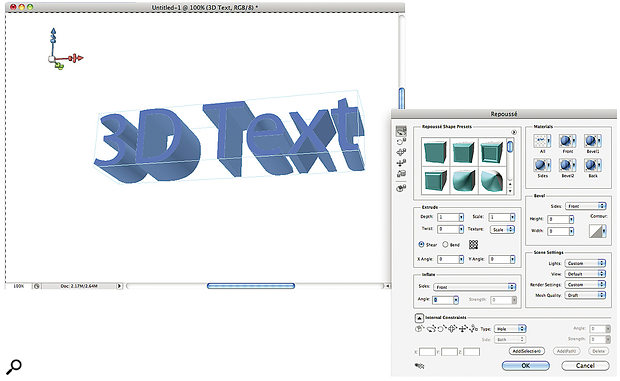Viewport: 620px width, 381px height.
Task: Click the return to initial mesh position icon
Action: pos(401,188)
